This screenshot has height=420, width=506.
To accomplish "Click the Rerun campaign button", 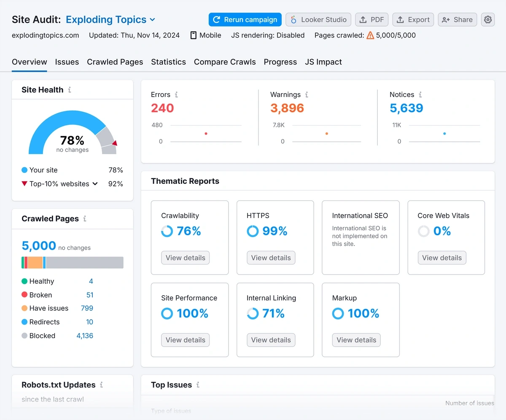I will pos(245,20).
